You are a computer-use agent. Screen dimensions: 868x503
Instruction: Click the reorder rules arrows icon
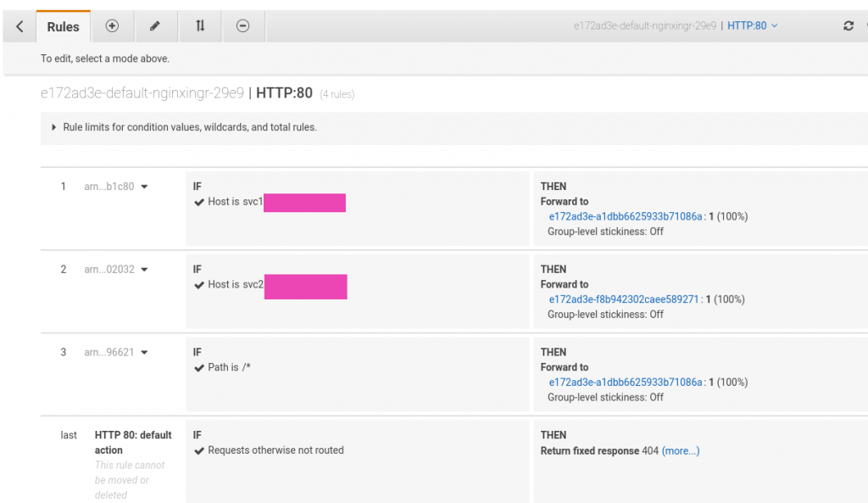coord(199,25)
